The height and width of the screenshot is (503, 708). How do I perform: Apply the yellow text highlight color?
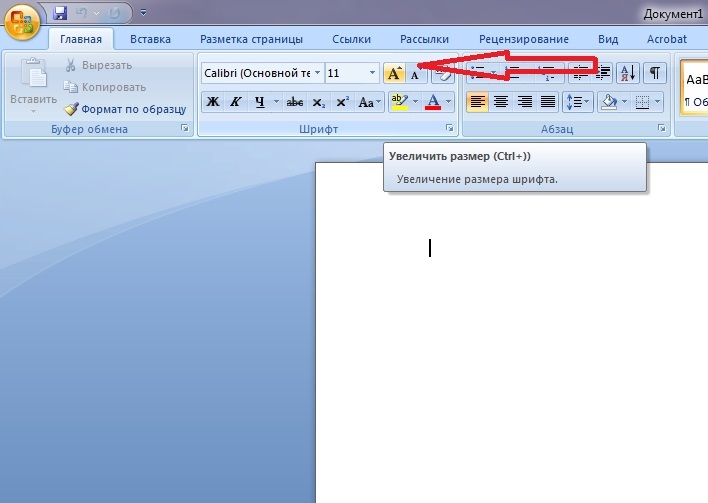pyautogui.click(x=400, y=102)
